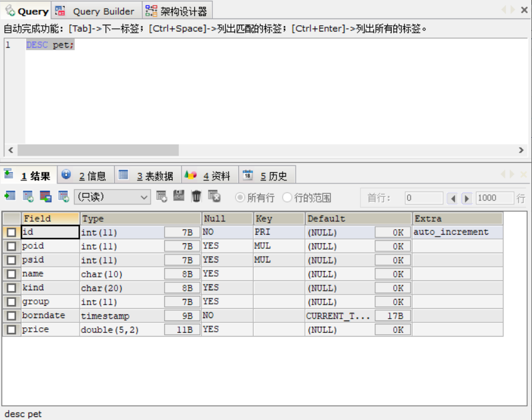The image size is (532, 420).
Task: Open the Query Builder tab
Action: (97, 11)
